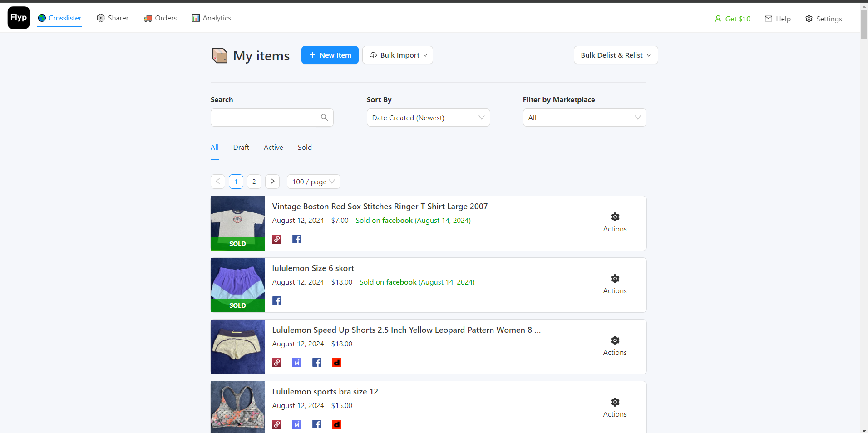The width and height of the screenshot is (868, 433).
Task: Click into the Search input field
Action: tap(263, 118)
